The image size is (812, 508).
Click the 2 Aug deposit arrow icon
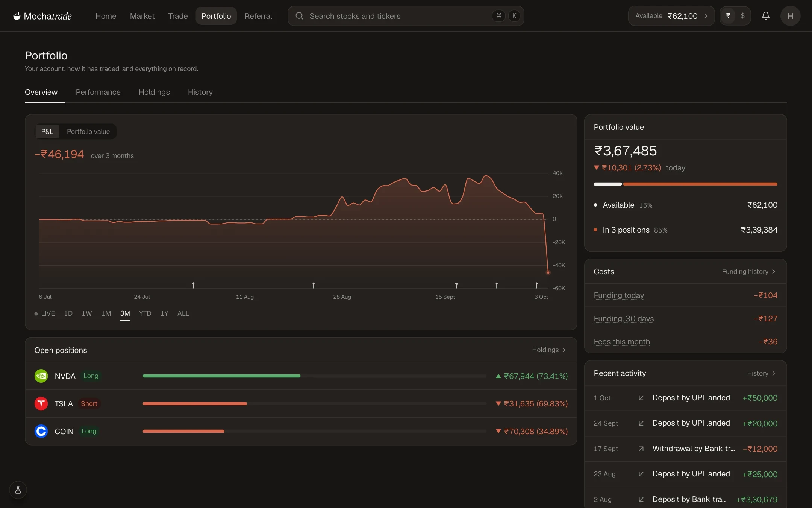pyautogui.click(x=641, y=499)
